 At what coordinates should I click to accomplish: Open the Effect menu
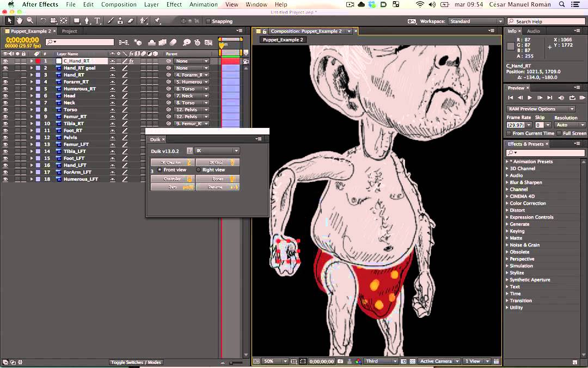pos(174,4)
